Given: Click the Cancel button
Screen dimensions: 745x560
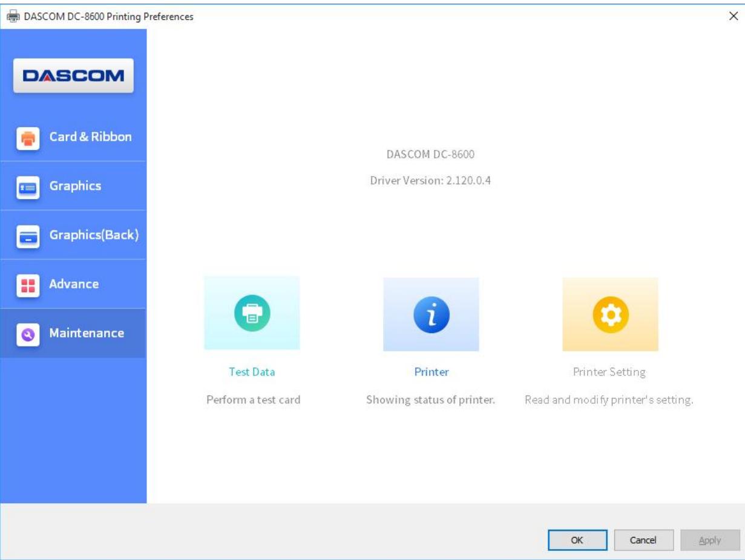Looking at the screenshot, I should coord(643,540).
